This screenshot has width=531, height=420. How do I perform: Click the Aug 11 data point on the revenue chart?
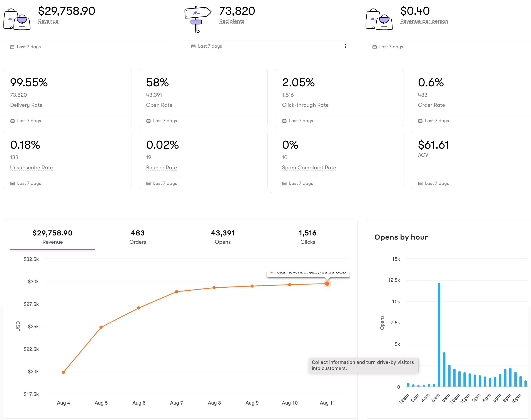click(x=327, y=283)
